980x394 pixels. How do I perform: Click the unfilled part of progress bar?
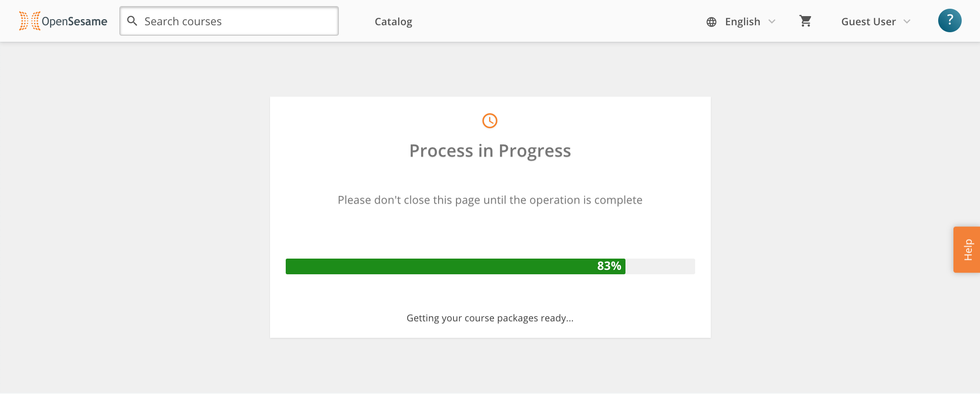[660, 266]
